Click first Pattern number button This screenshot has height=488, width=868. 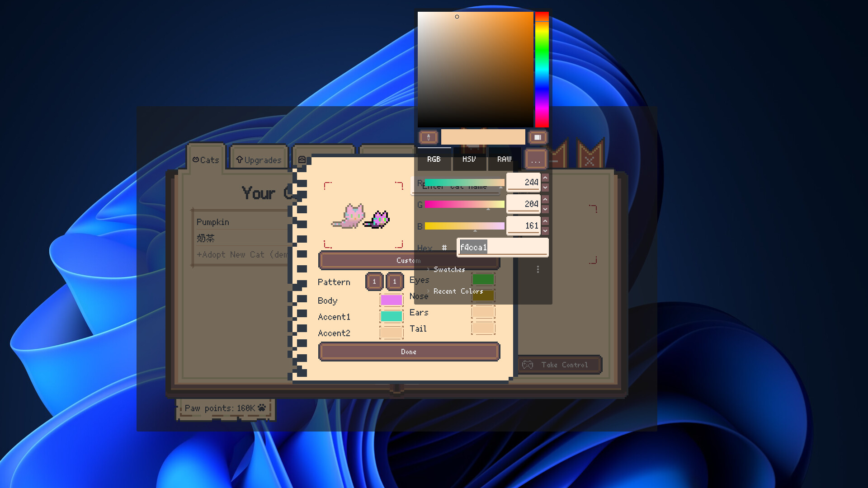(x=374, y=282)
